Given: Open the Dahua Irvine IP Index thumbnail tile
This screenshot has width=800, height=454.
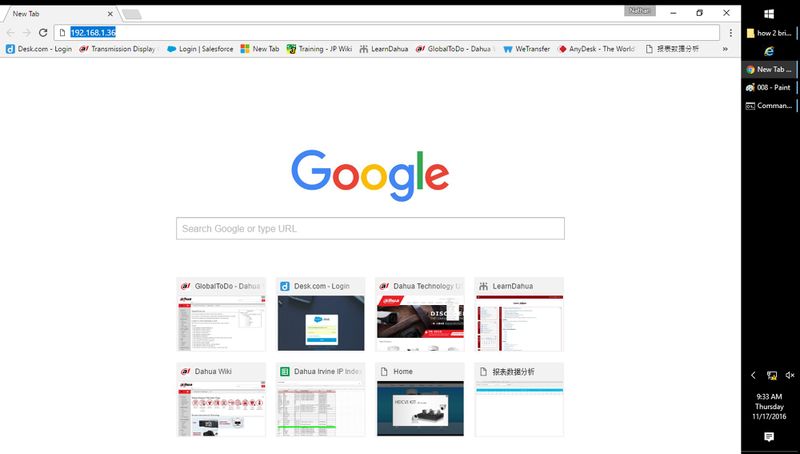Looking at the screenshot, I should click(x=321, y=400).
